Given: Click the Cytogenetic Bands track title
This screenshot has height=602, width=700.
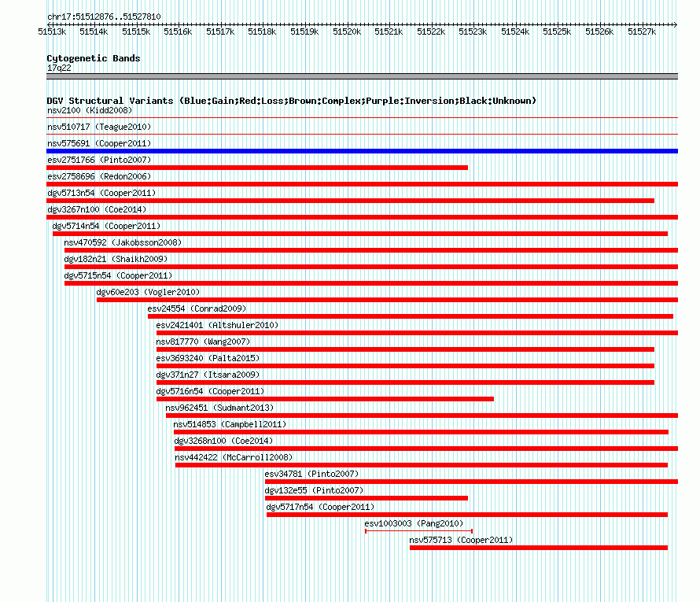Looking at the screenshot, I should pyautogui.click(x=94, y=58).
